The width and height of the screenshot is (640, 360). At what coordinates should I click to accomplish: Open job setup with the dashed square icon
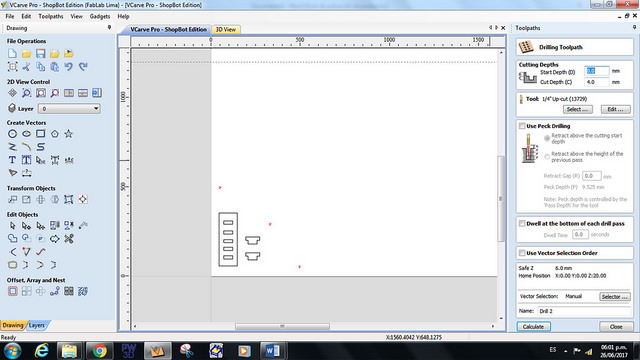(x=13, y=67)
